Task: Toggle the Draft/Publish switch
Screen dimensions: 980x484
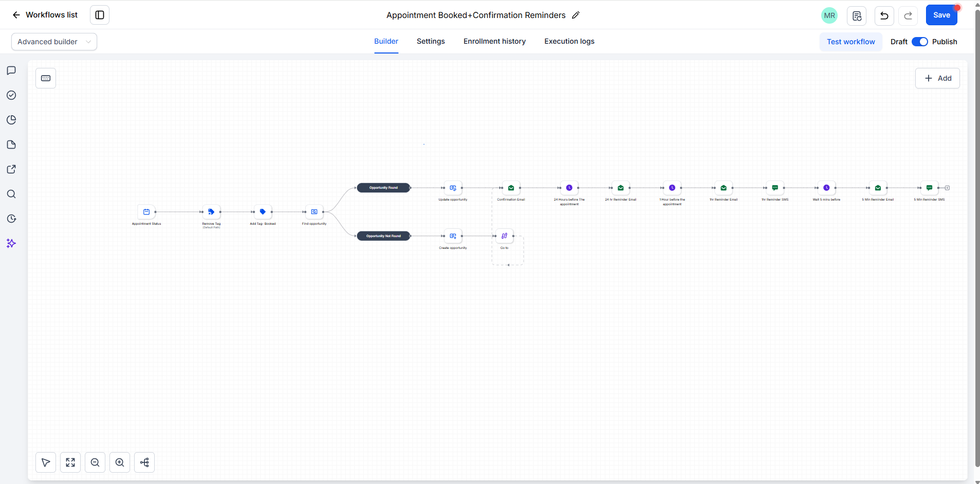Action: (919, 42)
